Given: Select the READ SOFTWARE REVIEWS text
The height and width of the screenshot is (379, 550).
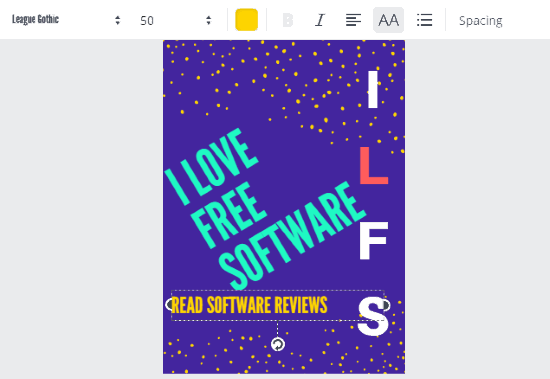Looking at the screenshot, I should [249, 305].
